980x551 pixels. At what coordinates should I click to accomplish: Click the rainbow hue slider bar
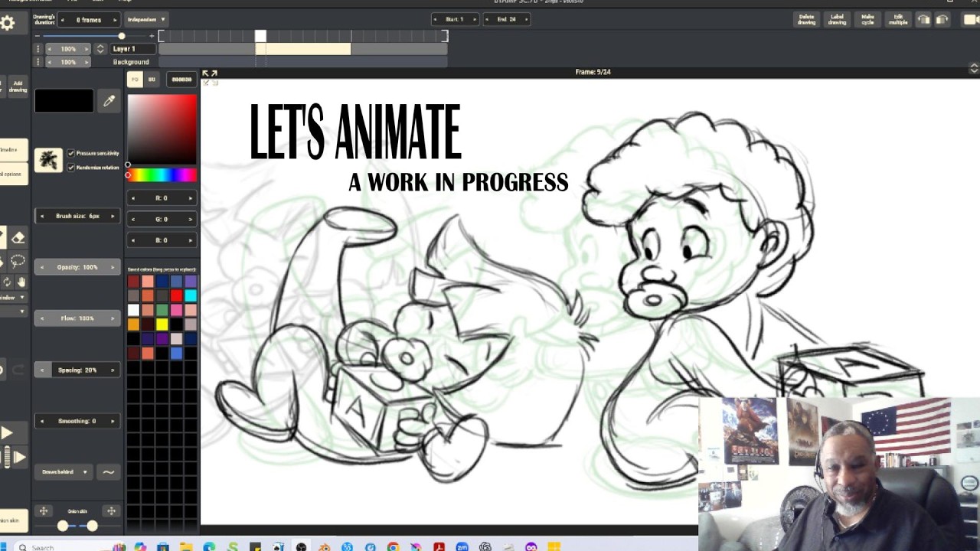pyautogui.click(x=162, y=176)
